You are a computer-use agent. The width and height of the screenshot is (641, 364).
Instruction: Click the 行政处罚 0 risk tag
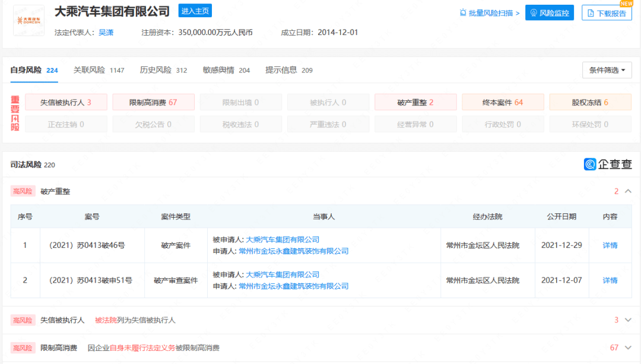click(x=503, y=124)
